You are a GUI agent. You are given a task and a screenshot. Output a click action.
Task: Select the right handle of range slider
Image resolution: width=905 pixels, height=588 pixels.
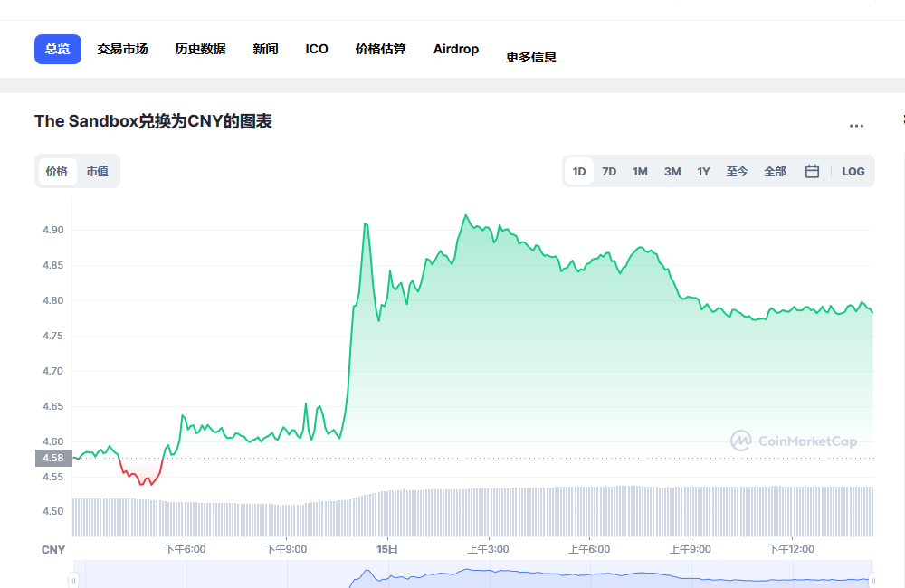click(872, 580)
